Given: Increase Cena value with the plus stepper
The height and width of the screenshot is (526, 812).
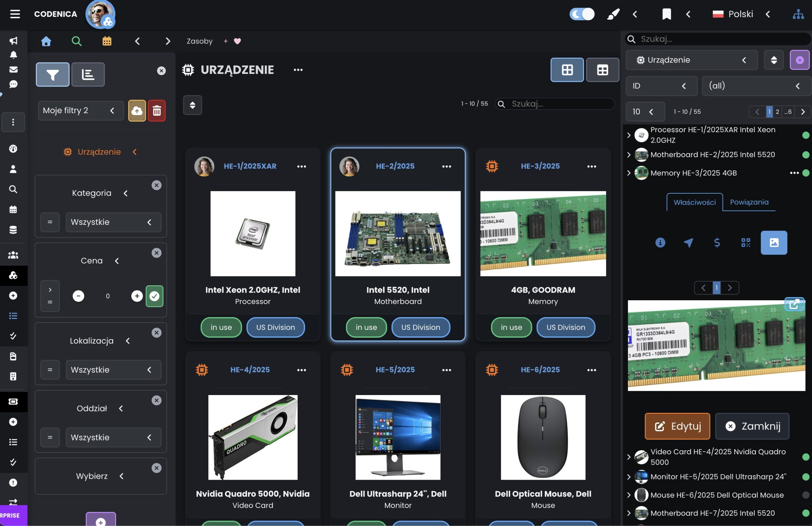Looking at the screenshot, I should [137, 296].
